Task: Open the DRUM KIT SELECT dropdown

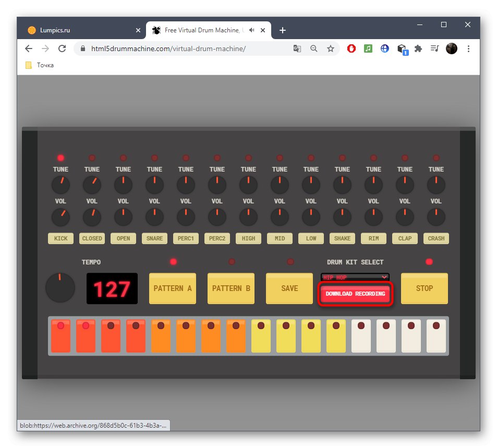Action: tap(355, 277)
